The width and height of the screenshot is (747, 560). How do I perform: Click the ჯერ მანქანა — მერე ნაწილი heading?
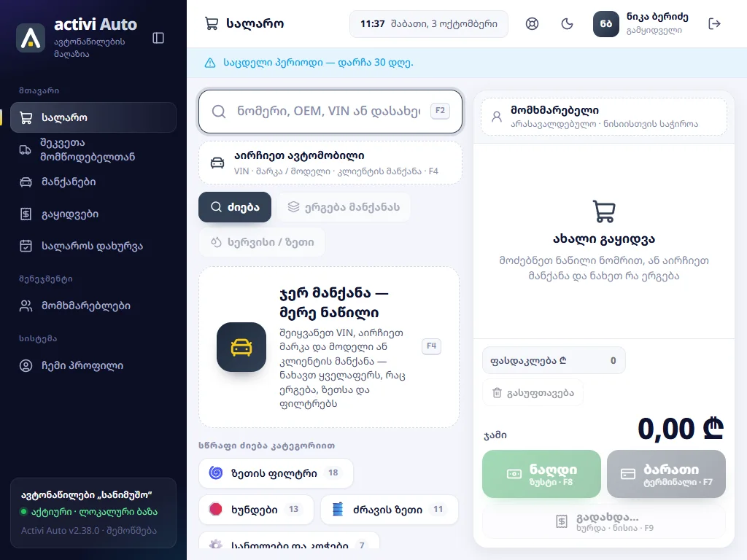(334, 303)
